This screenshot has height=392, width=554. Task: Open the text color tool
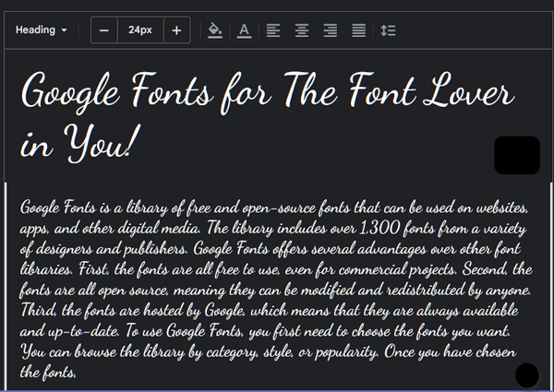pyautogui.click(x=244, y=30)
